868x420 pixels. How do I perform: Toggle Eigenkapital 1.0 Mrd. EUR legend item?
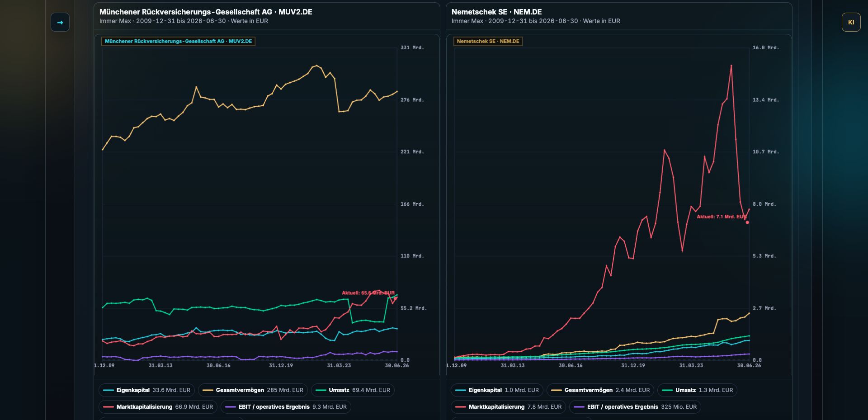(497, 390)
